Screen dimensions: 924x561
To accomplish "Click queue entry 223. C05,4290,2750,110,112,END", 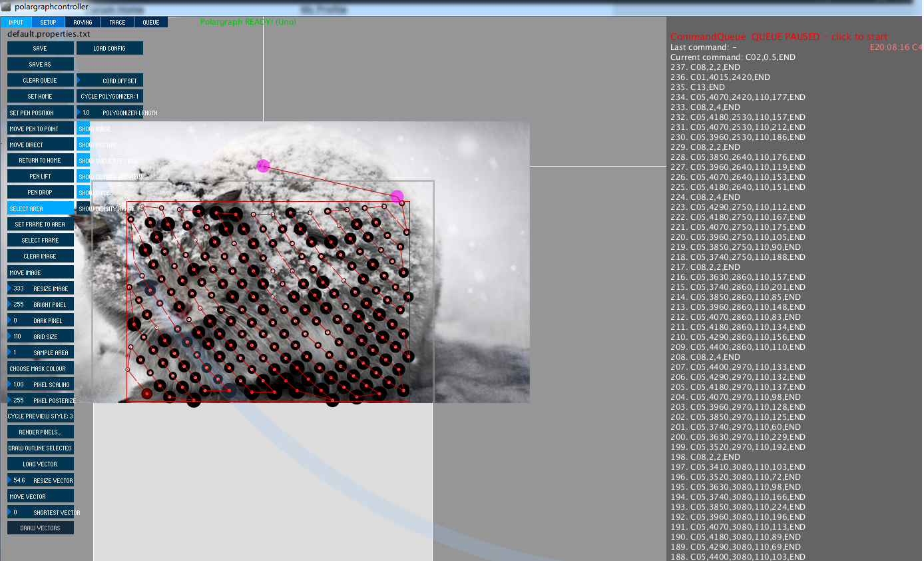I will coord(738,207).
